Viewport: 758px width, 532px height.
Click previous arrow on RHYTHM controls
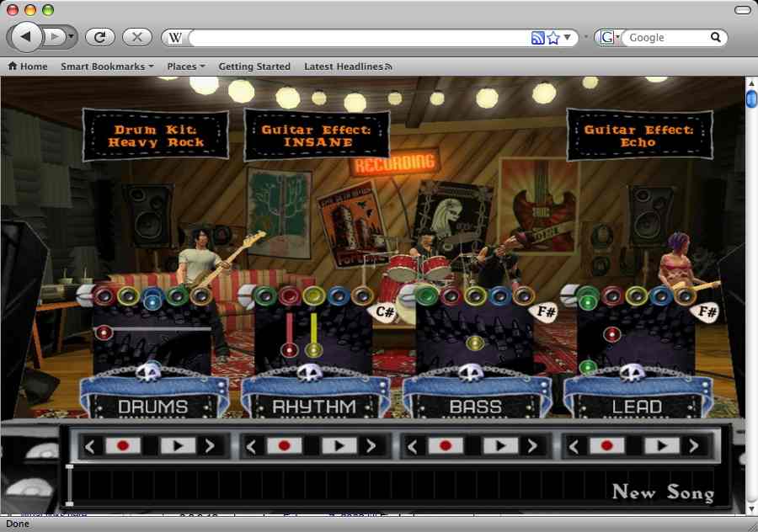251,446
